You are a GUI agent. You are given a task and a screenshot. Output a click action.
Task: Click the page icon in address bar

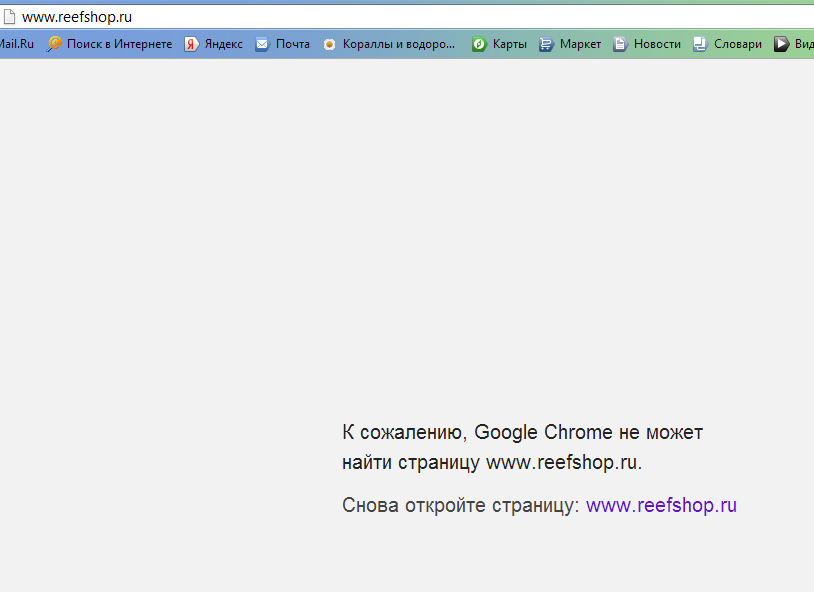pos(9,17)
